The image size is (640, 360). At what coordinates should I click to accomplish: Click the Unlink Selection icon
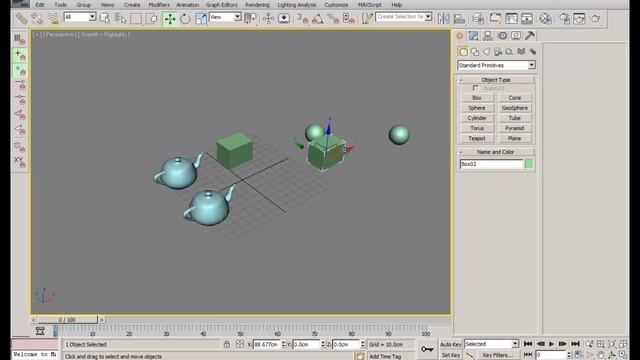click(x=37, y=18)
